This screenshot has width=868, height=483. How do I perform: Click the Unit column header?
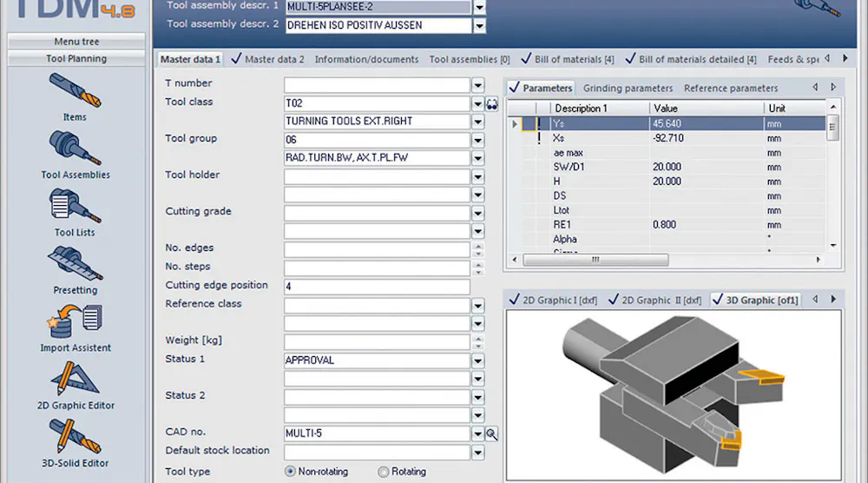point(795,109)
